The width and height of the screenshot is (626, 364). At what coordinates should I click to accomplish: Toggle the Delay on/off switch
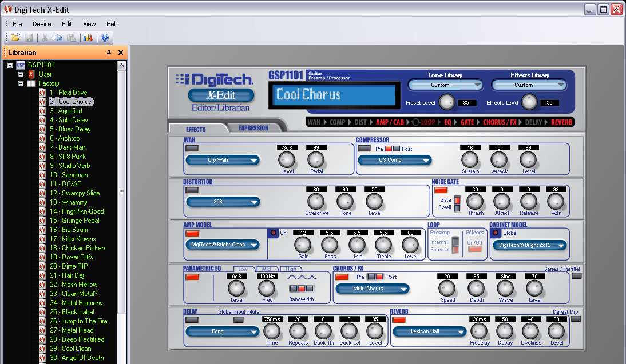(x=192, y=320)
